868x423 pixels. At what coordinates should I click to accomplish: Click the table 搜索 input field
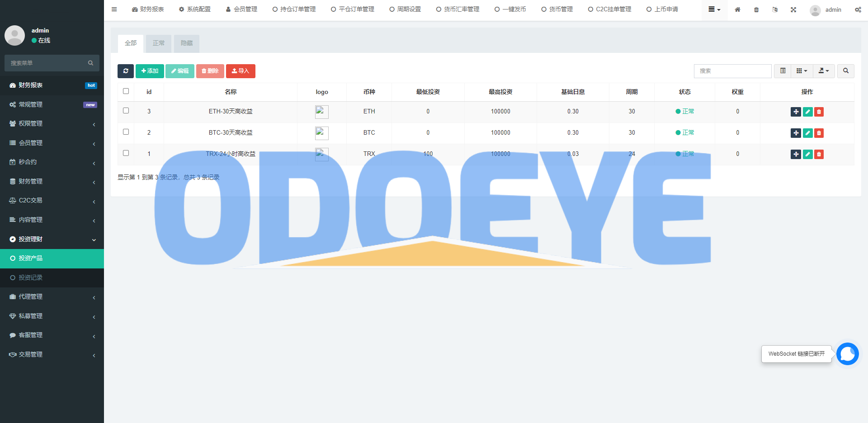(732, 71)
